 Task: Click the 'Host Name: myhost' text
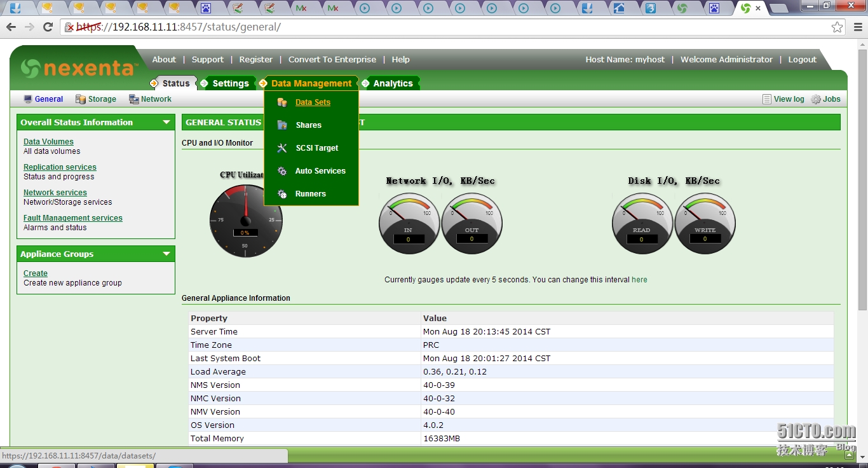(x=625, y=59)
